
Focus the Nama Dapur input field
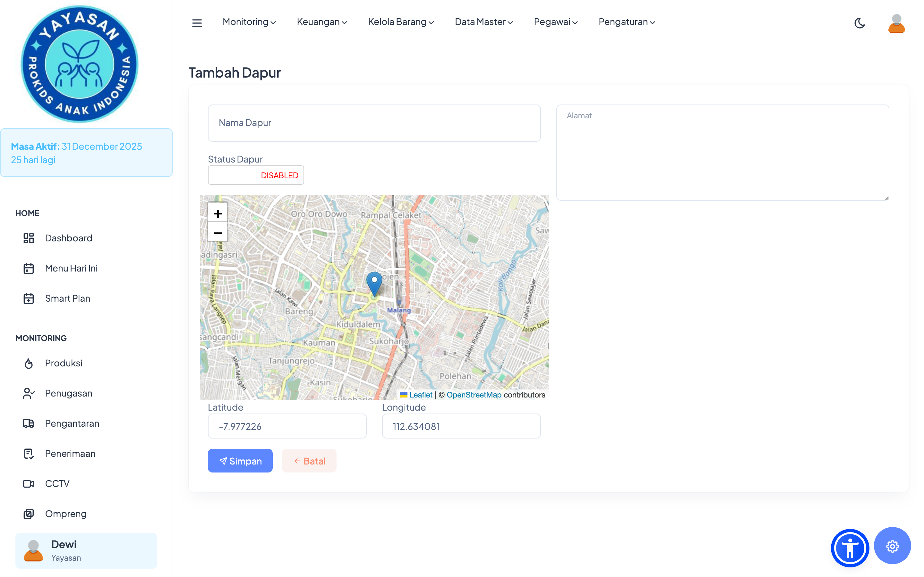coord(374,123)
